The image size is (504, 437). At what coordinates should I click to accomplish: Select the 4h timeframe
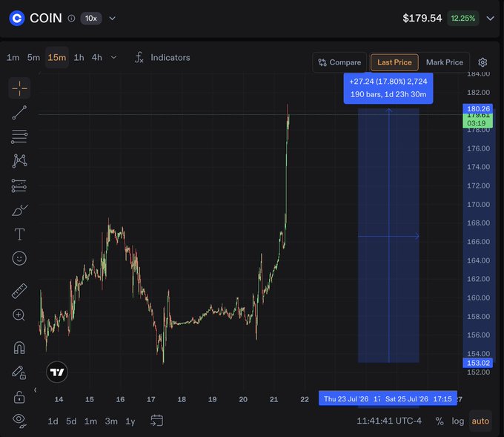pos(97,58)
